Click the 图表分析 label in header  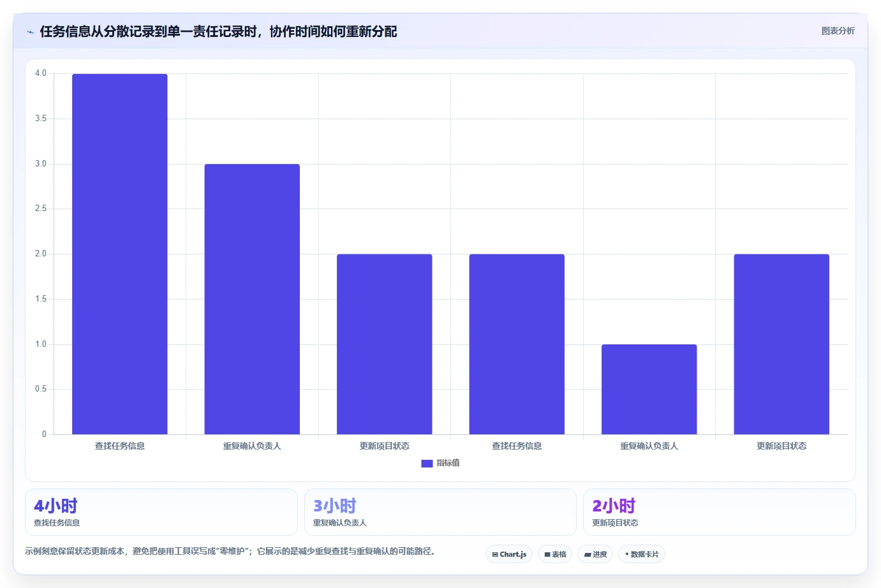[x=838, y=31]
